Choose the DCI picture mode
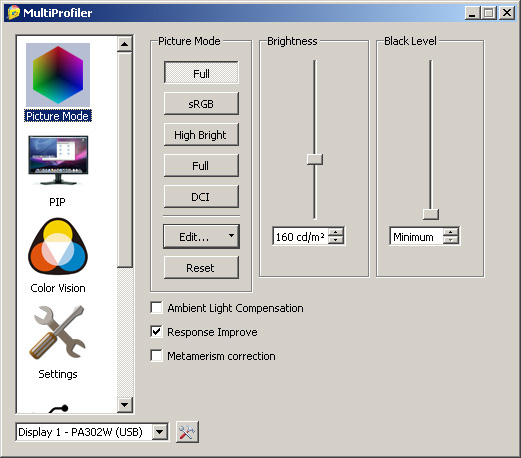The width and height of the screenshot is (521, 458). click(x=201, y=197)
